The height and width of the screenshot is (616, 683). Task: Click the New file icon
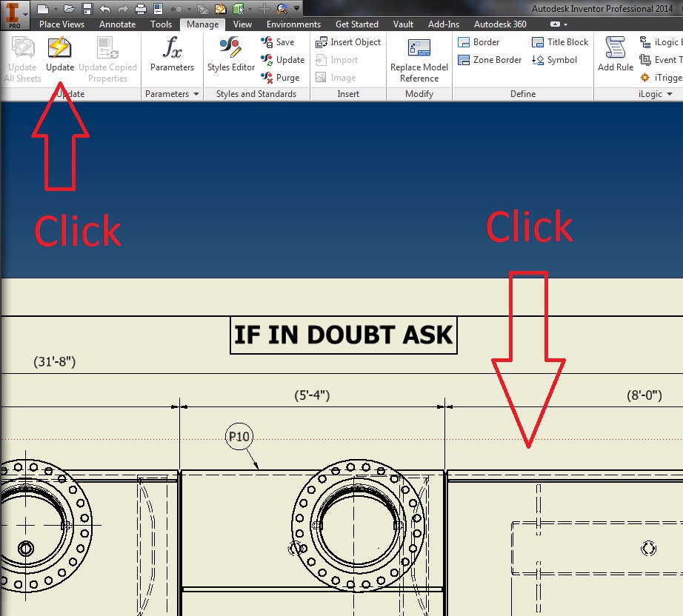(x=43, y=8)
